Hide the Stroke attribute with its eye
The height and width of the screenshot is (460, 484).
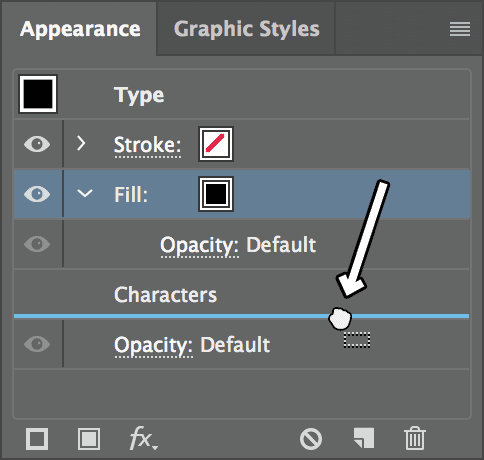37,144
